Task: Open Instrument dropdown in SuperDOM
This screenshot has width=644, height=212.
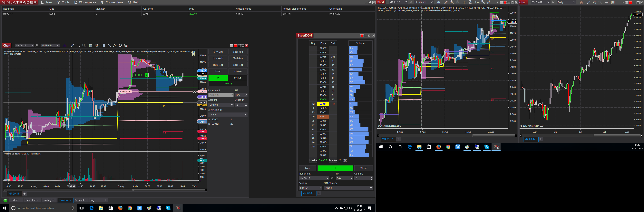Action: point(314,178)
